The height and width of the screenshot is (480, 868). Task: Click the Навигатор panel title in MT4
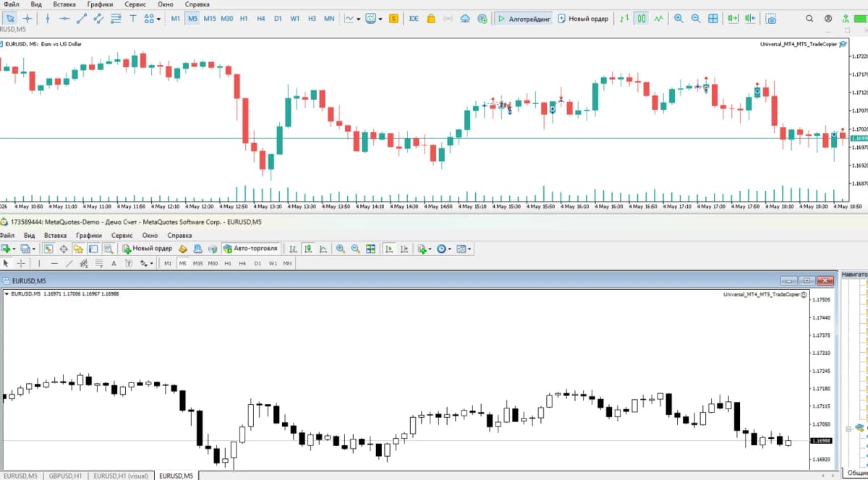point(854,275)
